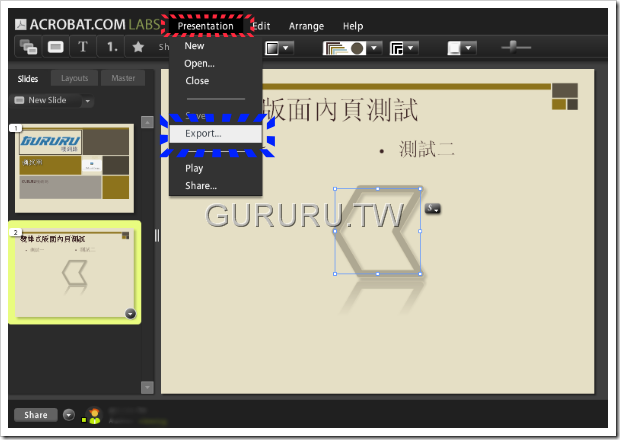
Task: Click slide panel scroll down arrow
Action: tap(147, 388)
